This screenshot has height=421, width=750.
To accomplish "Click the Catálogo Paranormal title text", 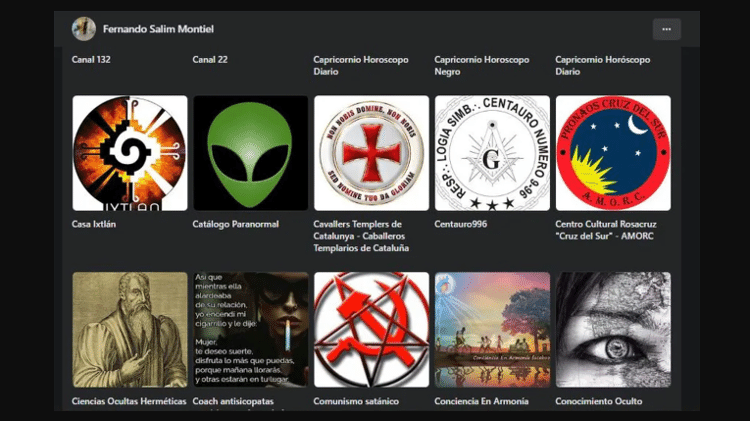I will 235,225.
